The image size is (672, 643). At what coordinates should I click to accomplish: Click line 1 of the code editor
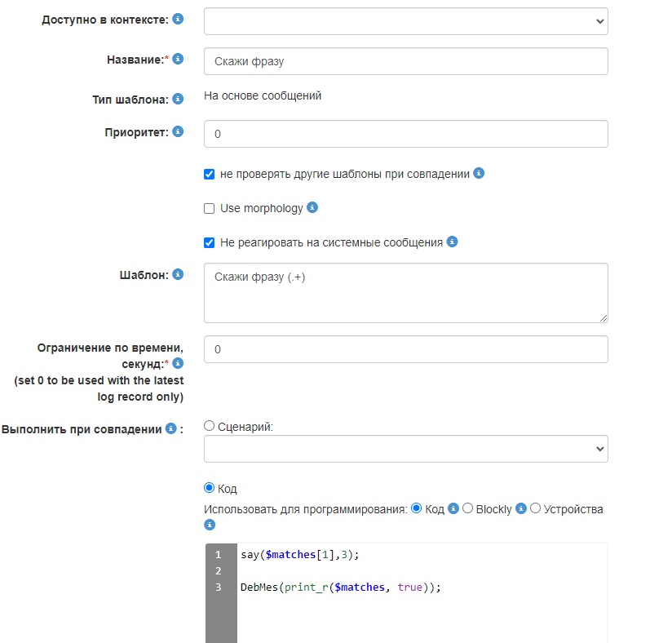click(x=408, y=555)
